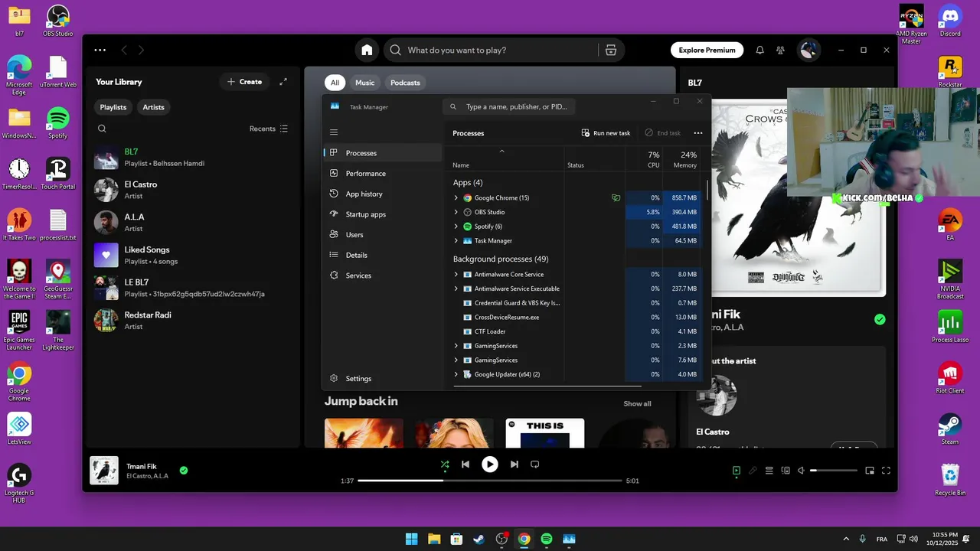Filter library by Playlists chip
Screen dimensions: 980x551
tap(113, 107)
